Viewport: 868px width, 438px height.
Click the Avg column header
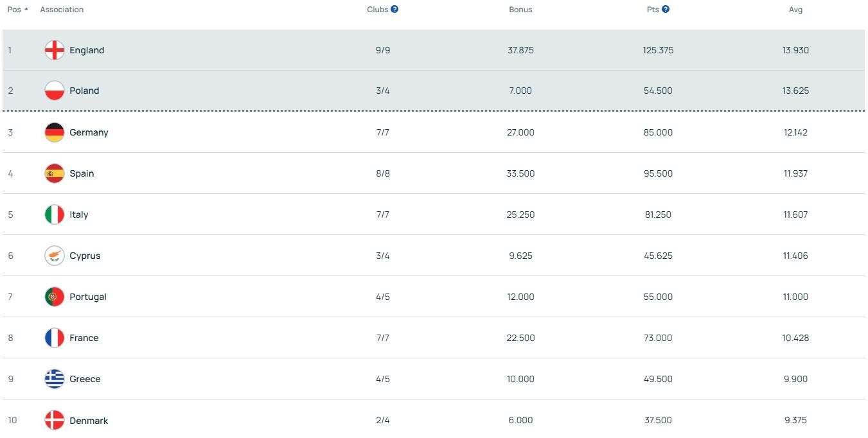click(795, 10)
